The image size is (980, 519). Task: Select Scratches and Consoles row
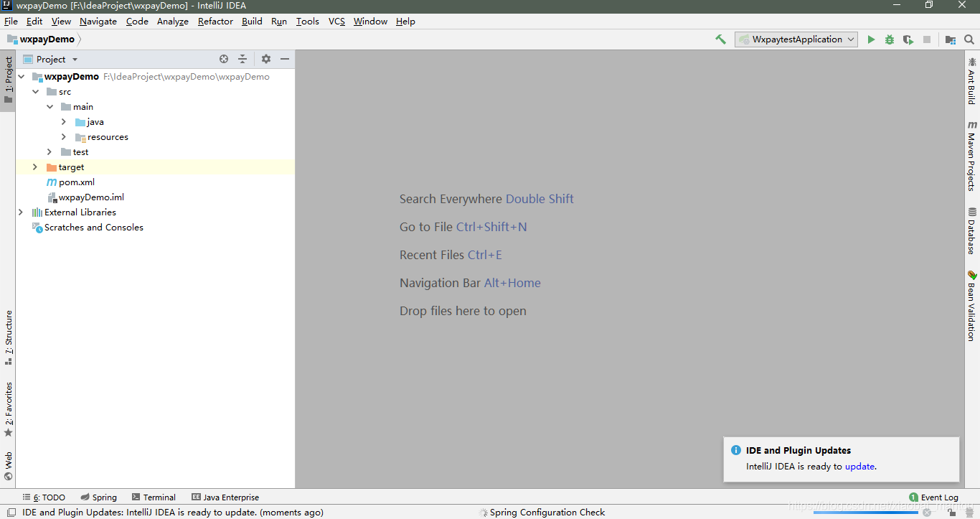155,228
